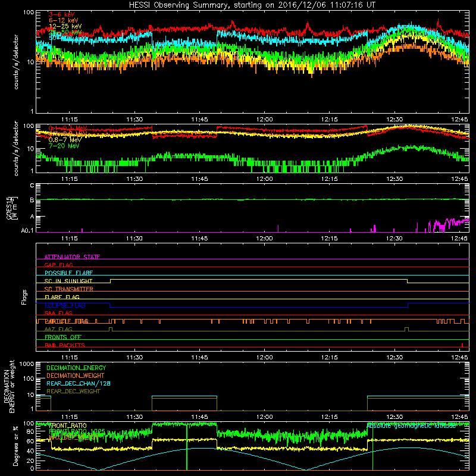Click the GOES15 axis label
This screenshot has width=476, height=476.
pos(12,208)
